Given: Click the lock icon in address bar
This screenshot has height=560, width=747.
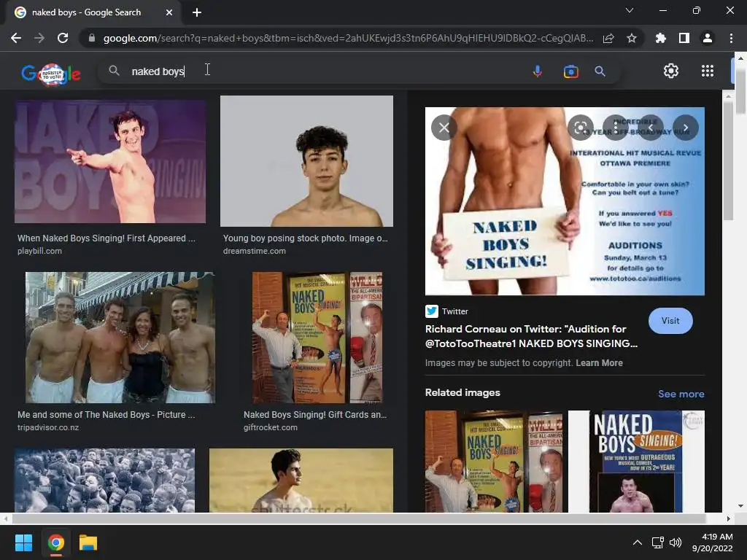Looking at the screenshot, I should click(92, 38).
